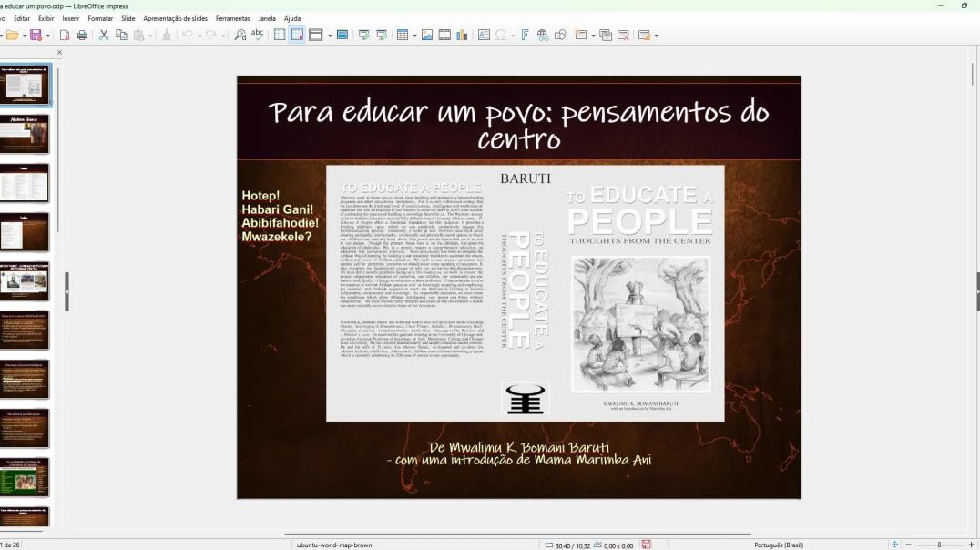Open the Open-folder dropdown arrow

click(x=24, y=36)
